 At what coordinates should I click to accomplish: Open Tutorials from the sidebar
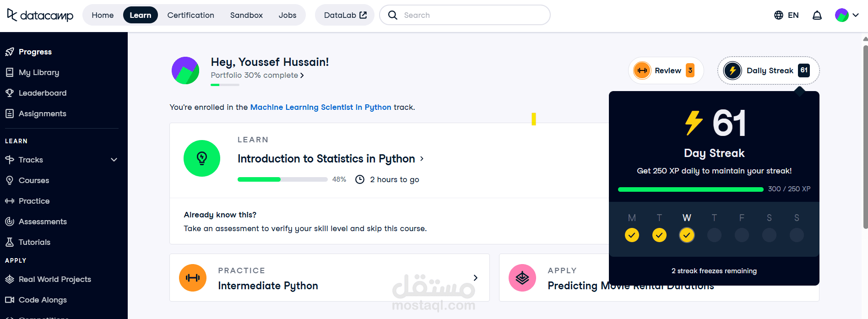click(x=34, y=242)
